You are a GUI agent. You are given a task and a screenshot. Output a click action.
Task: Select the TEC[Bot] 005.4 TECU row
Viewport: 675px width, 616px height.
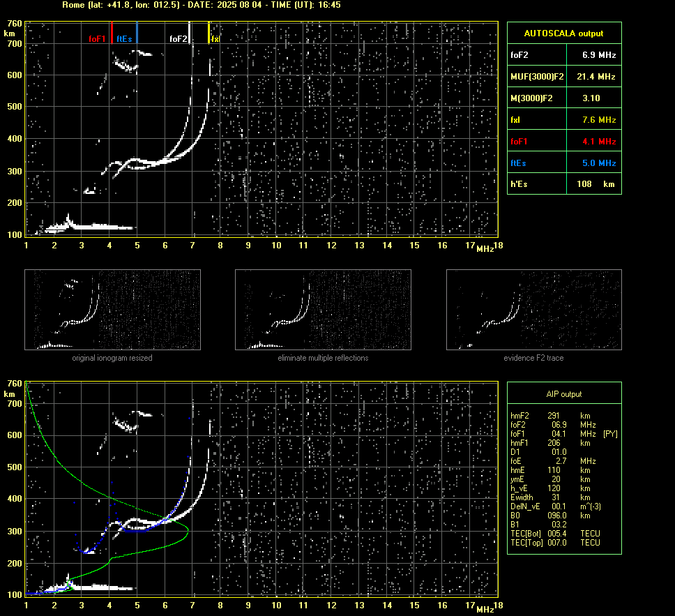[555, 533]
